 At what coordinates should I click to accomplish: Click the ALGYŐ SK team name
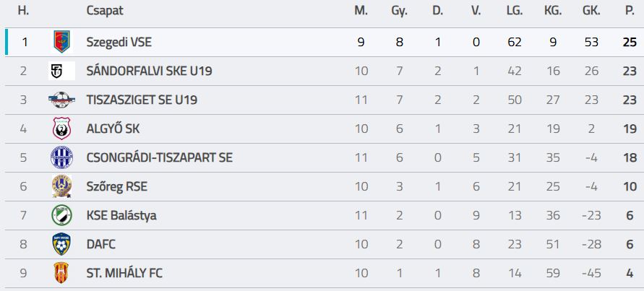pos(113,129)
